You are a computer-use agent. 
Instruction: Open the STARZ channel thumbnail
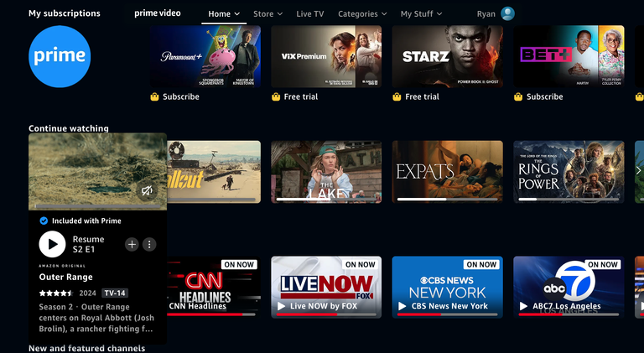(448, 57)
